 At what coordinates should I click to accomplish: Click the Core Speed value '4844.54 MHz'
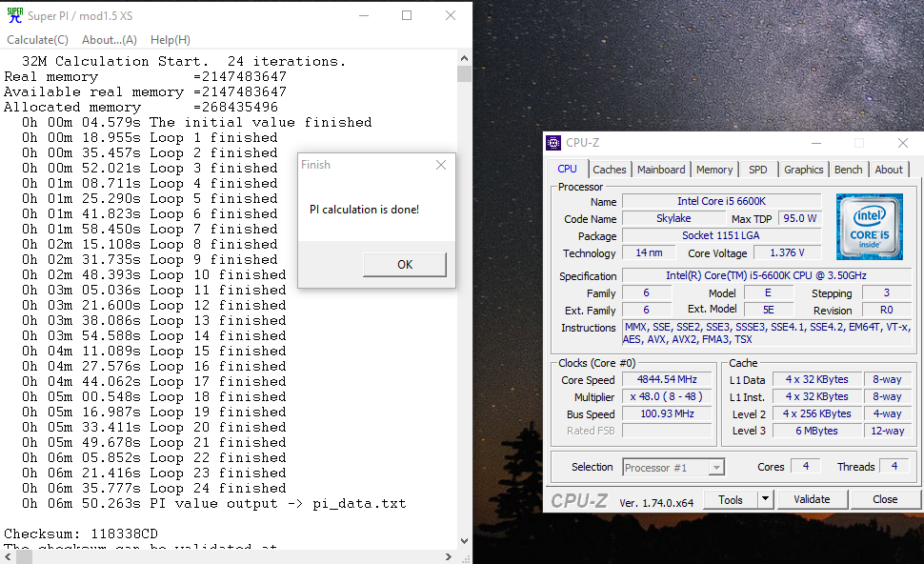coord(667,380)
